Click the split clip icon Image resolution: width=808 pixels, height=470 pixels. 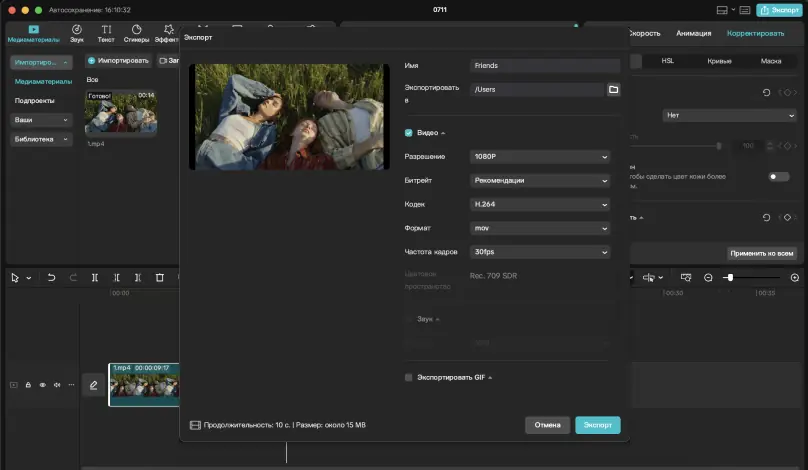coord(95,278)
